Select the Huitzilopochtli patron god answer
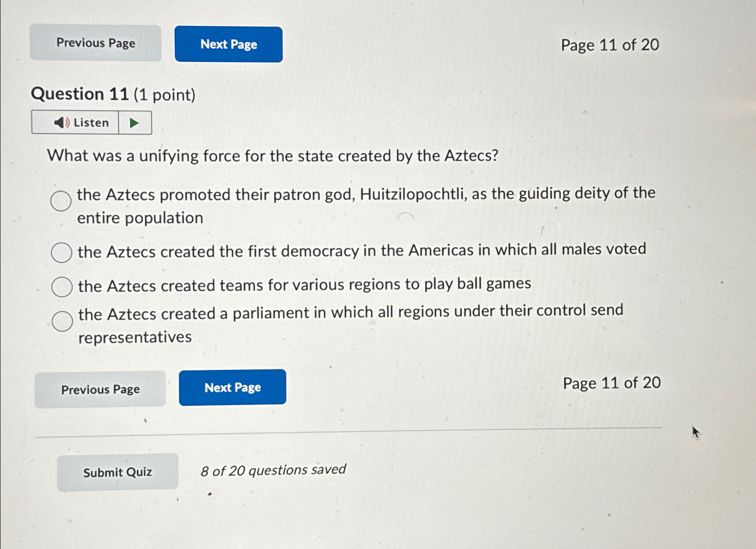 tap(61, 201)
